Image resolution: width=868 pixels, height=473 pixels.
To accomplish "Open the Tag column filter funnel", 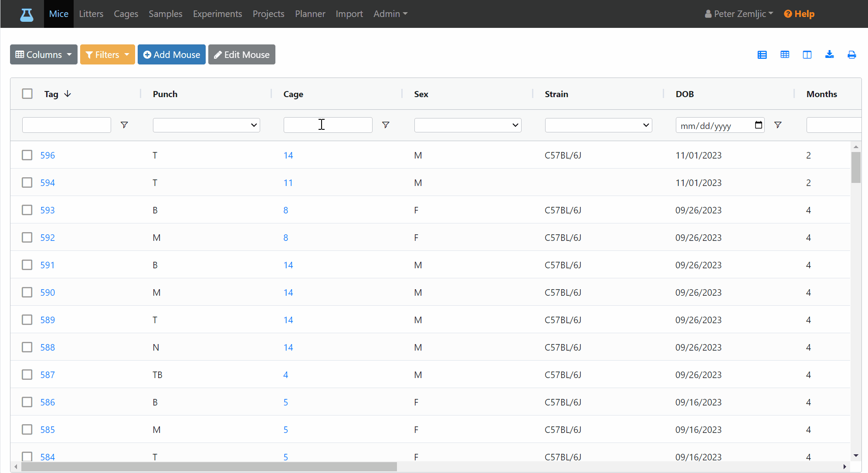I will pyautogui.click(x=124, y=125).
